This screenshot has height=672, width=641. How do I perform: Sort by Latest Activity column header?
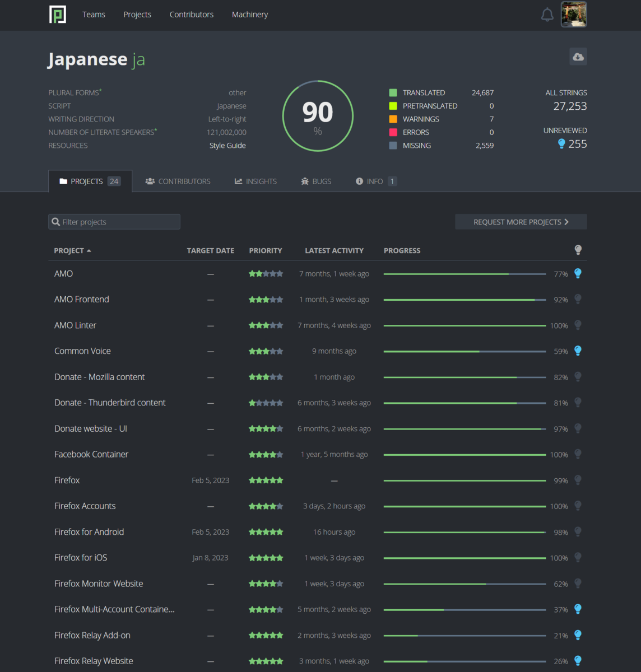(x=334, y=250)
